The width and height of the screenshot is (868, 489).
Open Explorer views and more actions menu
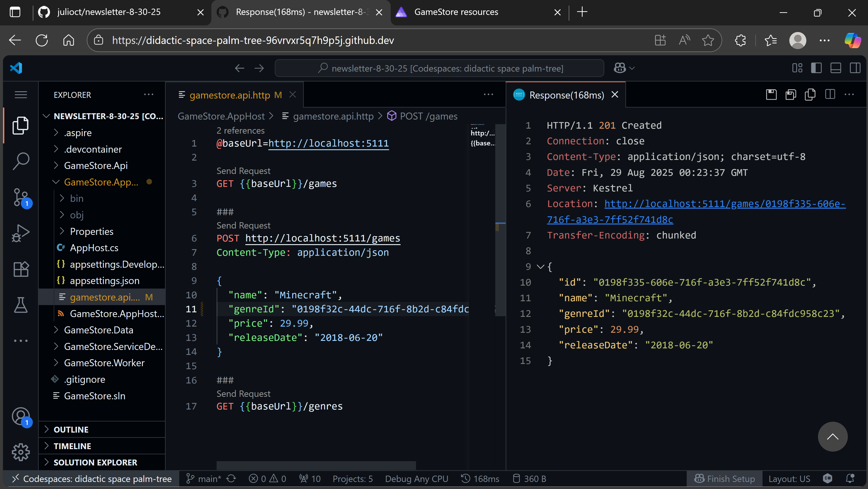click(x=149, y=95)
